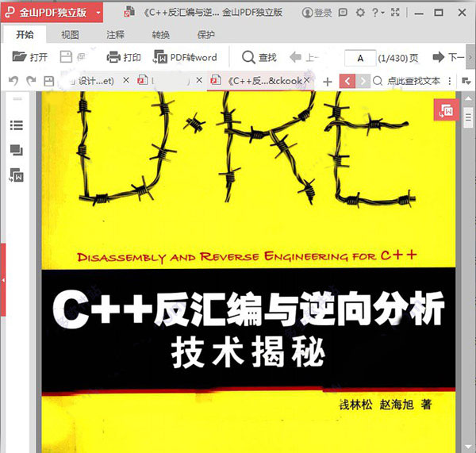Image resolution: width=476 pixels, height=453 pixels.
Task: Click the greyed save icon in ribbon
Action: (66, 57)
